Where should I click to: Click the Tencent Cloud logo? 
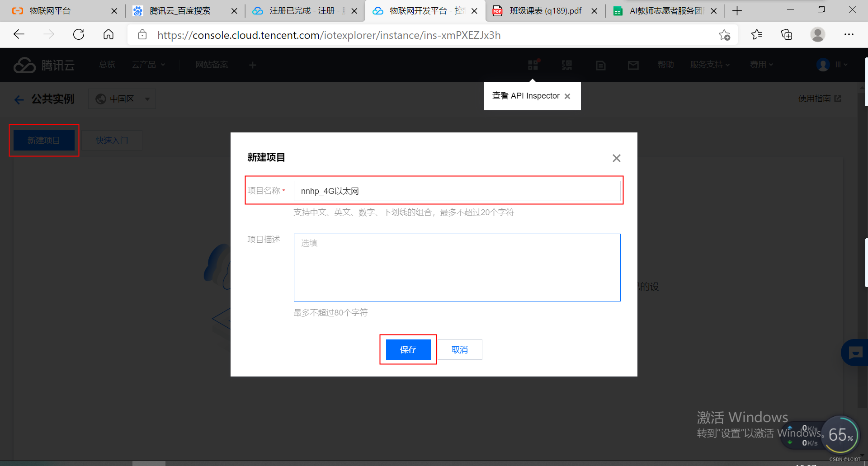pos(44,65)
